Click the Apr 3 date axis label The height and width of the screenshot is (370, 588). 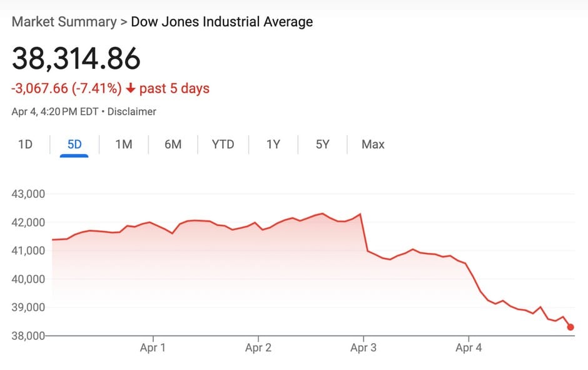click(363, 348)
